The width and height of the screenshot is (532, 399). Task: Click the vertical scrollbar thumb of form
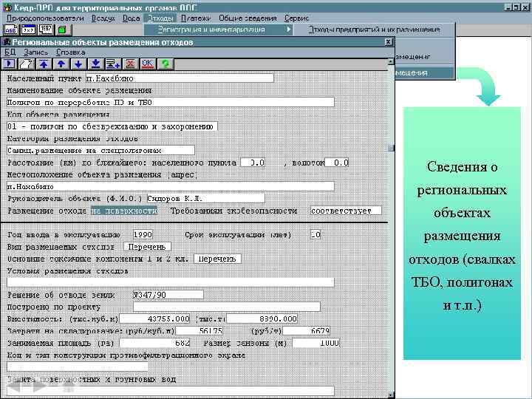coord(391,149)
